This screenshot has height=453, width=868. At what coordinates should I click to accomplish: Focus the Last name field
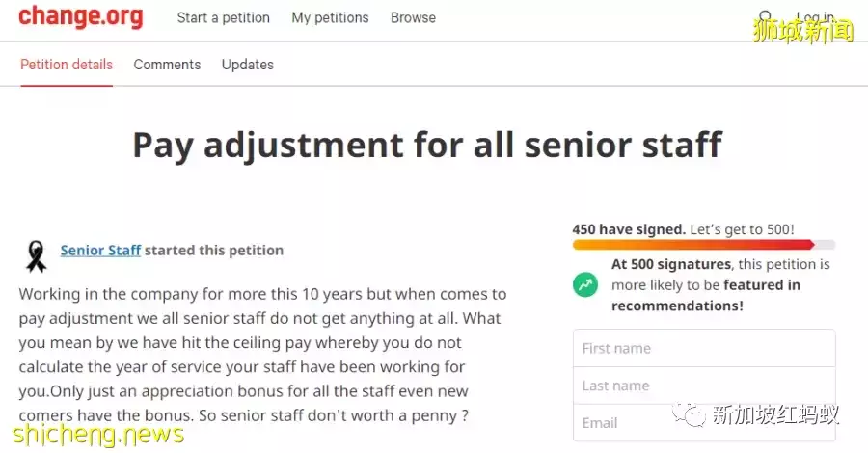click(703, 386)
